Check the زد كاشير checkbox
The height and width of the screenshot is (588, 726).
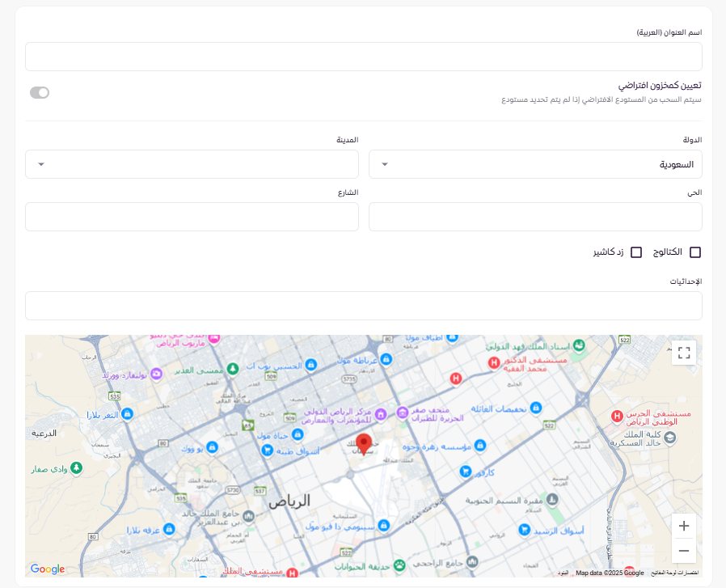pos(636,252)
